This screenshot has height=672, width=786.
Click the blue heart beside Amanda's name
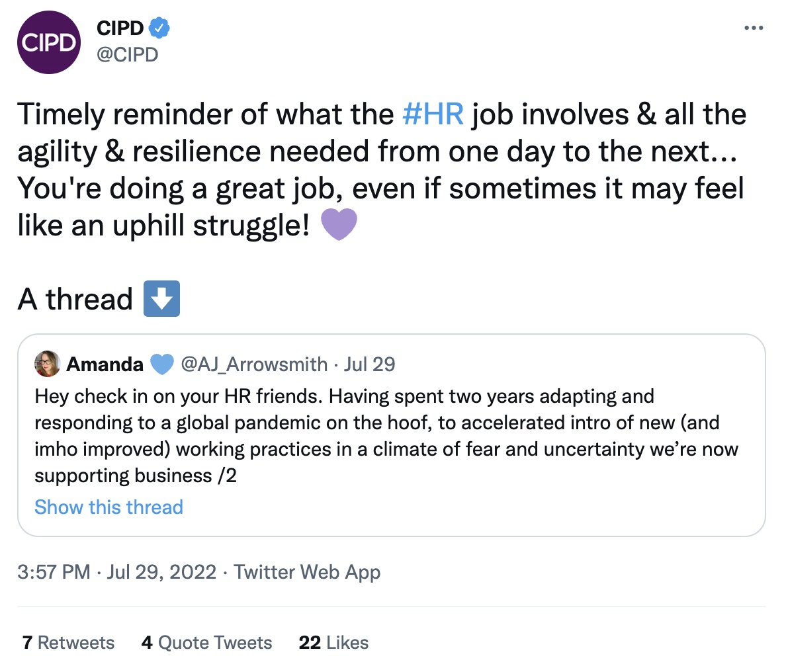point(162,364)
